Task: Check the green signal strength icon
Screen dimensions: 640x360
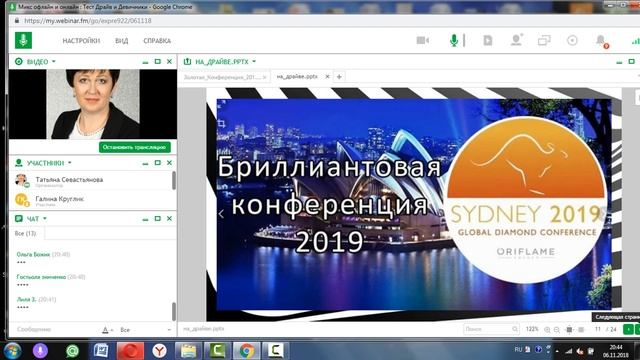Action: pyautogui.click(x=635, y=40)
